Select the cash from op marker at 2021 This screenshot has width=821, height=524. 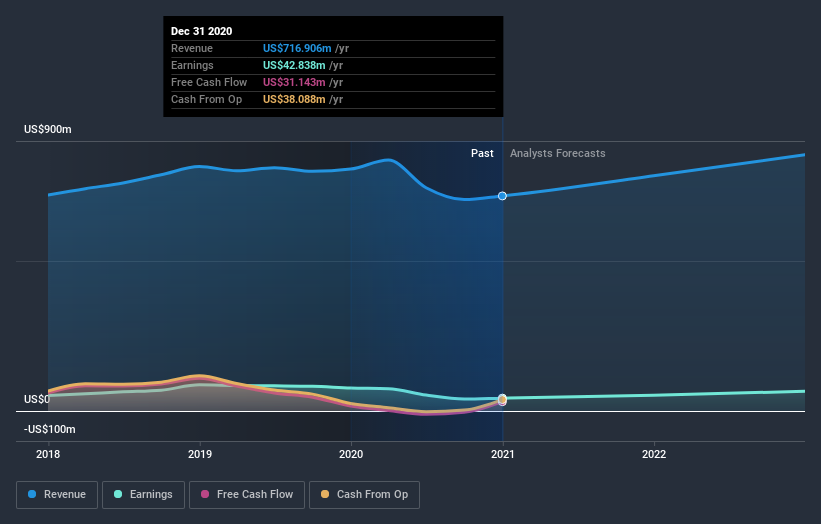(x=502, y=399)
